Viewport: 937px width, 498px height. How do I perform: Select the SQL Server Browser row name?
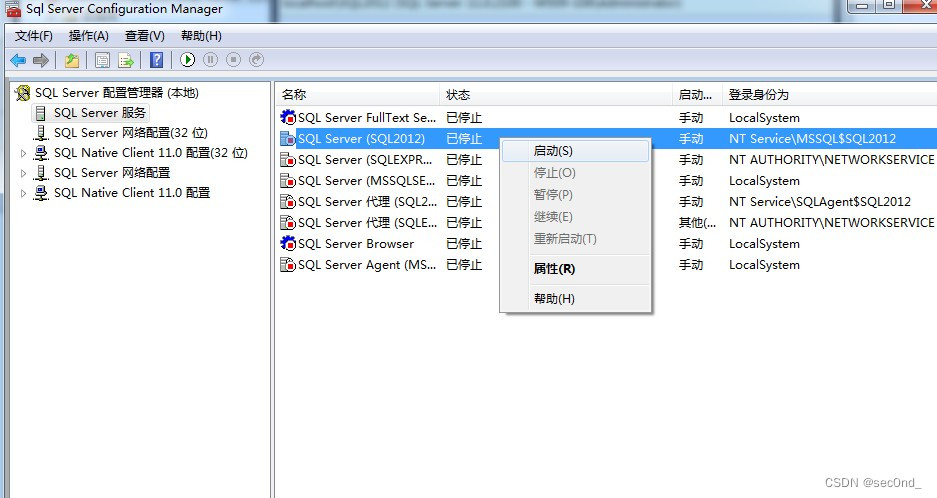[356, 243]
